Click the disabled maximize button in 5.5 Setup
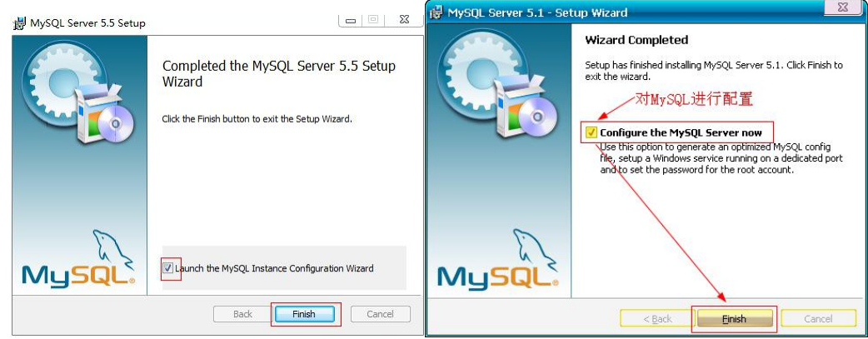Viewport: 868px width, 339px height. tap(374, 20)
